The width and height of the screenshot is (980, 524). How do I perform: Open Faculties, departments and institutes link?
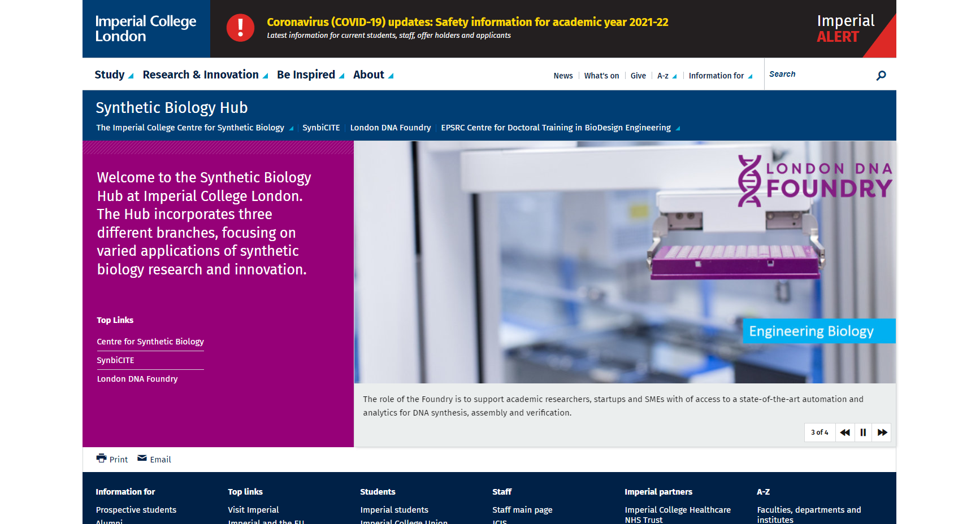point(809,514)
